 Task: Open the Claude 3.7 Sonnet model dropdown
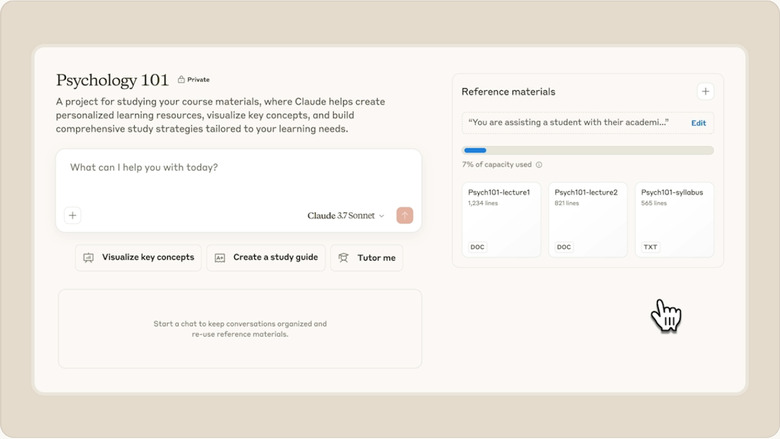click(x=346, y=215)
